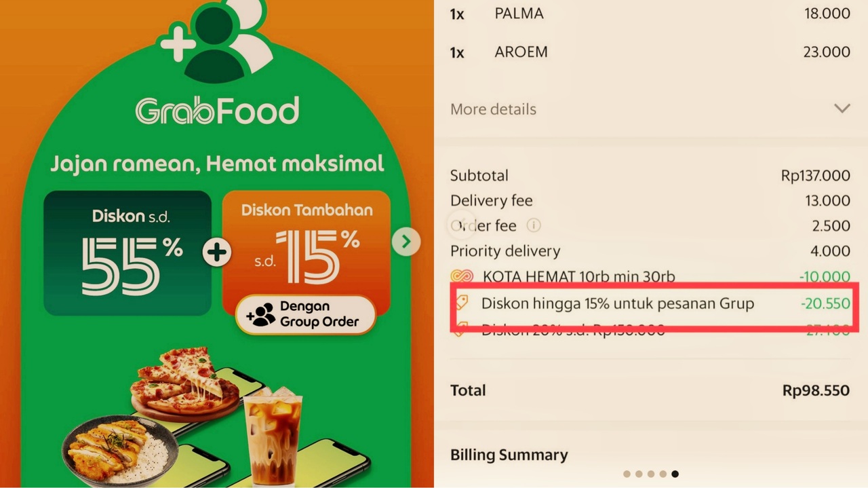Screen dimensions: 868x488
Task: Click the plus icon between discount cards
Action: click(216, 252)
